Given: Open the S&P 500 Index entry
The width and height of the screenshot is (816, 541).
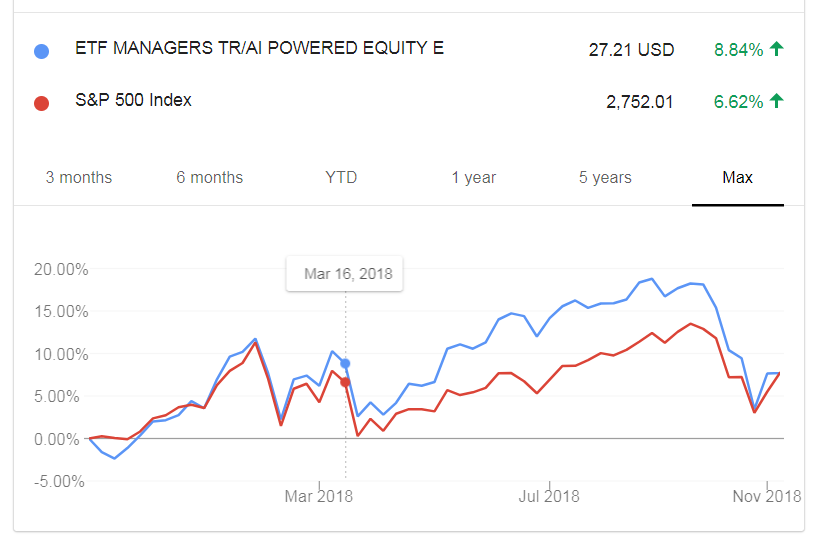Looking at the screenshot, I should (x=133, y=100).
